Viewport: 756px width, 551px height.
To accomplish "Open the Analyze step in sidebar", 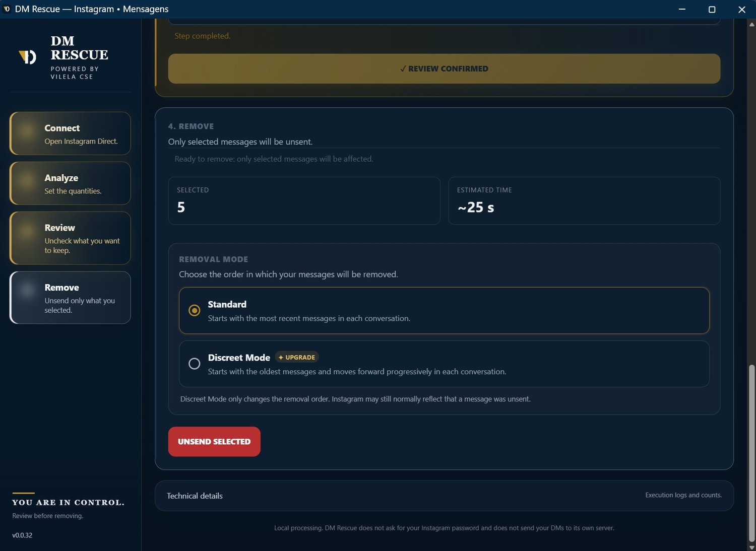I will pos(70,183).
